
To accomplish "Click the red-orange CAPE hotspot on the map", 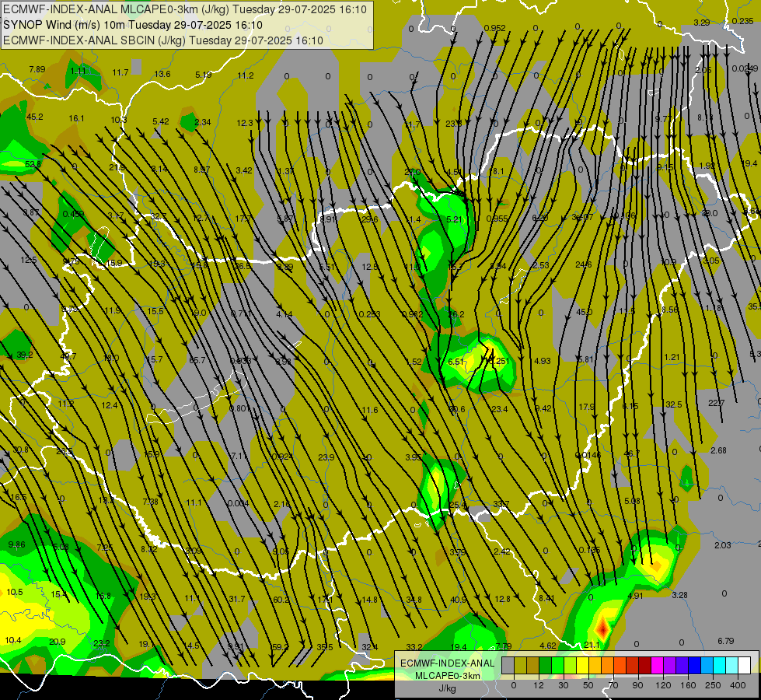I will [602, 628].
